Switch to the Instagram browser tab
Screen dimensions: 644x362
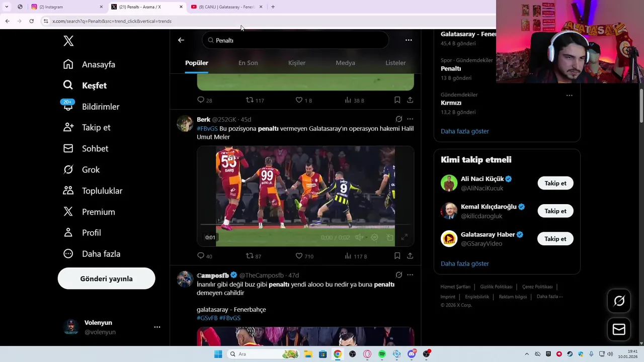point(66,7)
